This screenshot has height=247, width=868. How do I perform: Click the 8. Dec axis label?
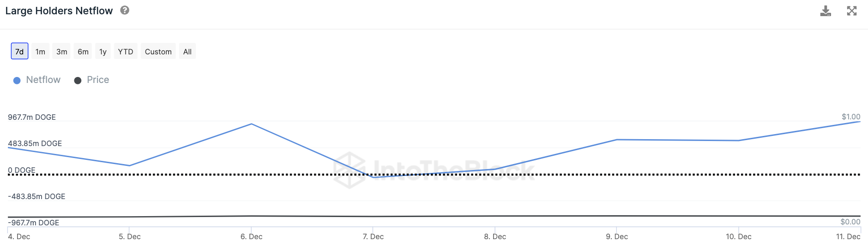click(495, 236)
